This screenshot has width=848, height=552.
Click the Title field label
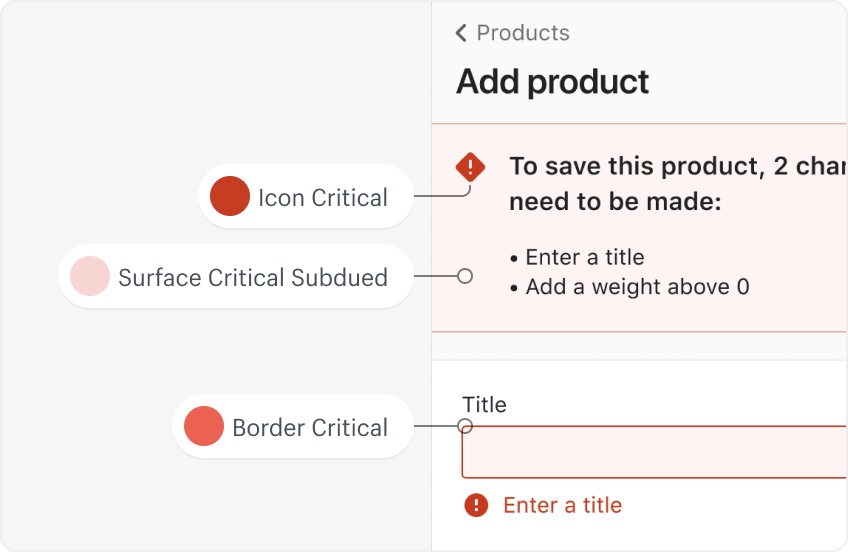click(484, 405)
